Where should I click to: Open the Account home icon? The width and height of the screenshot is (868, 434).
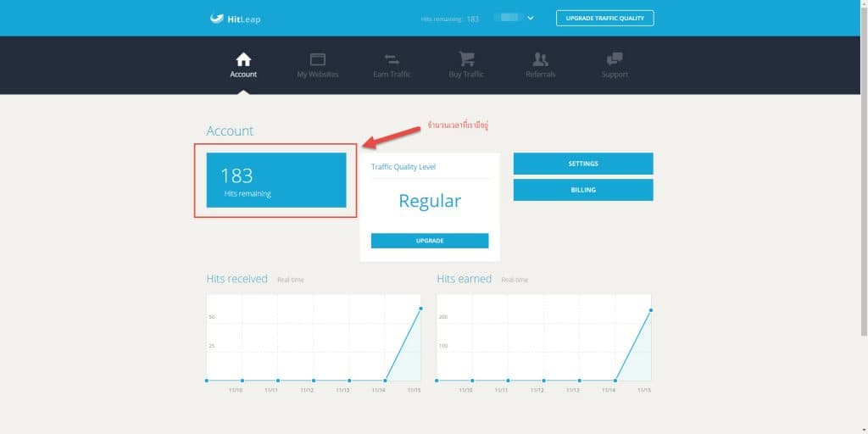tap(243, 59)
